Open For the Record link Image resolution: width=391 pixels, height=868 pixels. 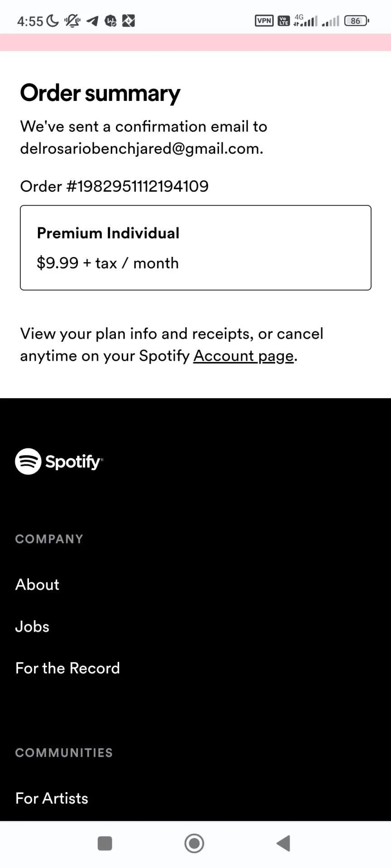pos(67,668)
